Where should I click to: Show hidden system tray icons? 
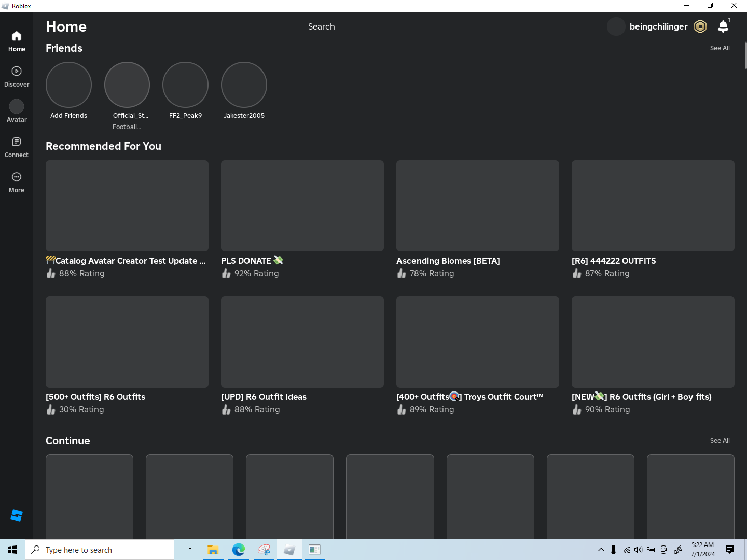pos(601,550)
